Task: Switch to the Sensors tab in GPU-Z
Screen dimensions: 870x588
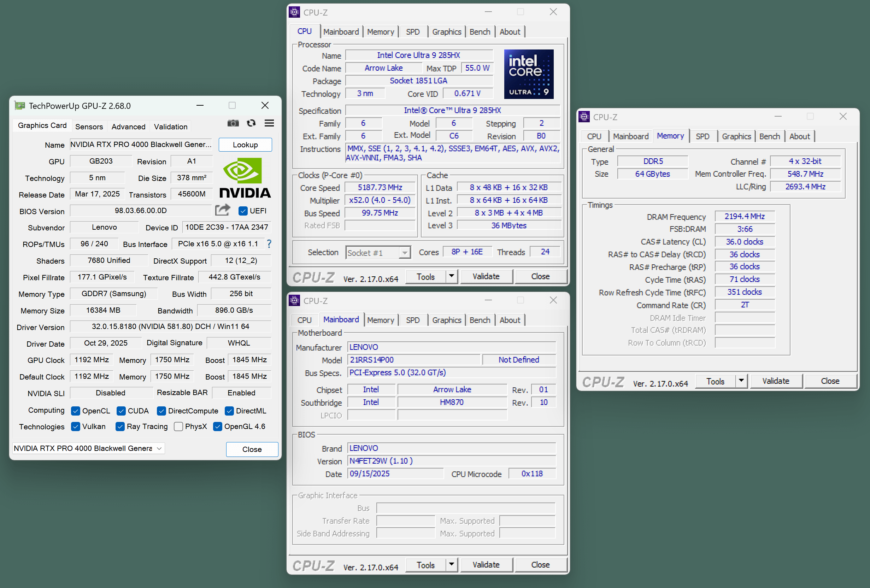Action: 89,127
